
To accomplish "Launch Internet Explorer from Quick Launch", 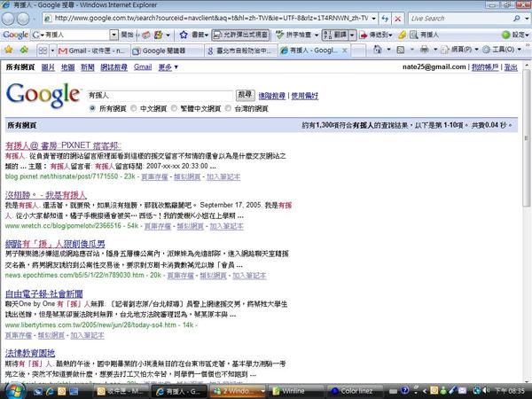I will pos(50,391).
